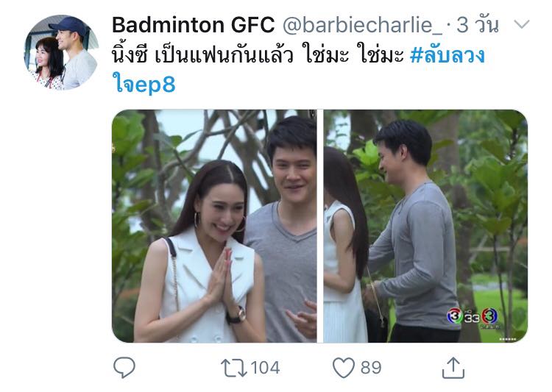View the left photo of woman greeting
552x392 pixels.
click(214, 226)
